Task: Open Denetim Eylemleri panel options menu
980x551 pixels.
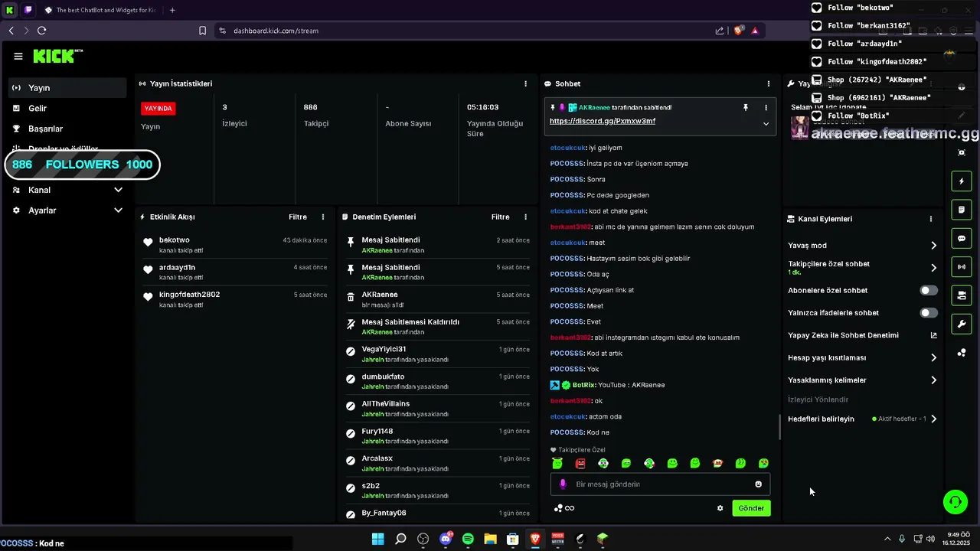Action: (x=525, y=217)
